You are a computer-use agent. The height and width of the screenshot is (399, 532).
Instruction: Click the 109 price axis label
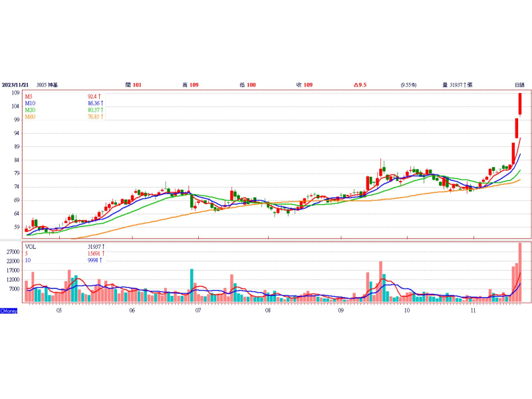(x=15, y=92)
